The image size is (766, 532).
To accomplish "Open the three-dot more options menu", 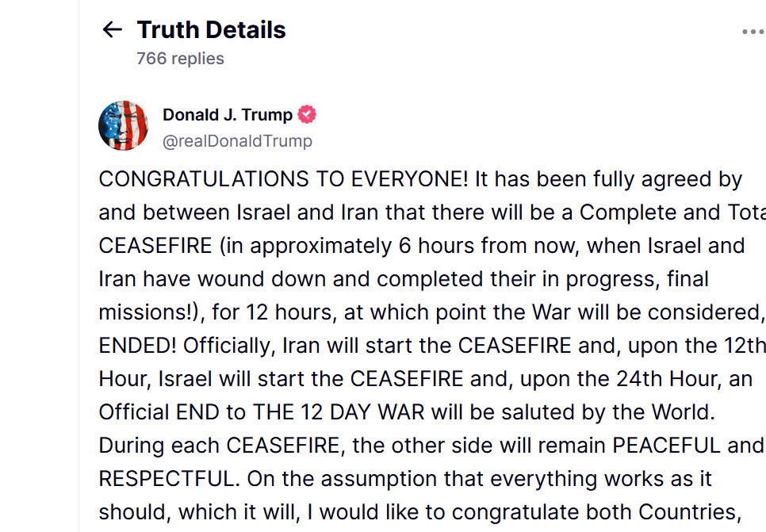I will coord(753,32).
